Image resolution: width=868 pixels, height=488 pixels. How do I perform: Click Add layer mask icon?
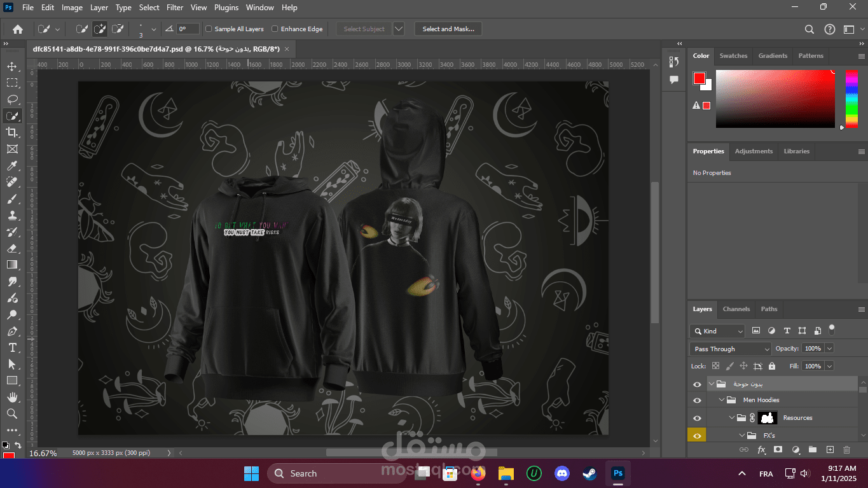pos(778,449)
